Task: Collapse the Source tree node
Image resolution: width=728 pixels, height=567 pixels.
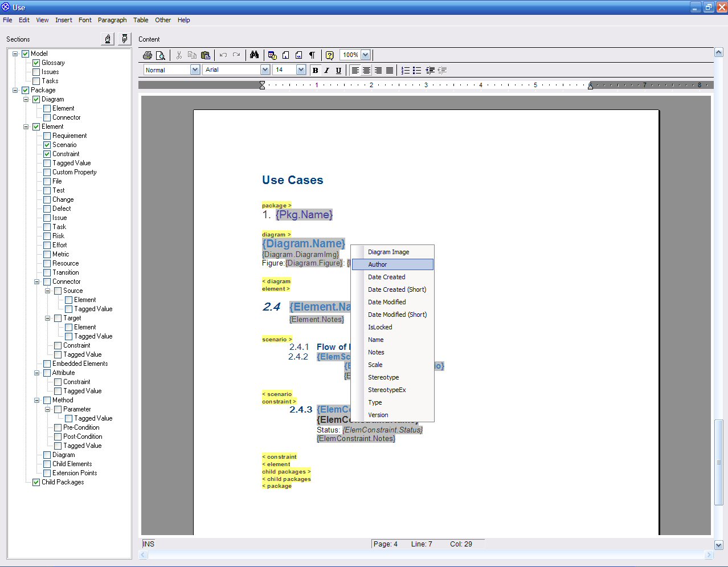Action: click(x=48, y=291)
